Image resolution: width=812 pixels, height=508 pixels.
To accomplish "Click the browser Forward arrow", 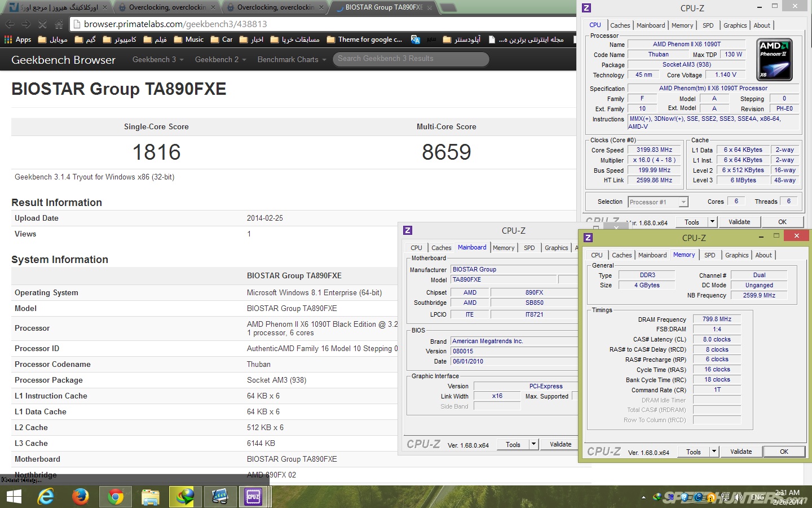I will [26, 24].
